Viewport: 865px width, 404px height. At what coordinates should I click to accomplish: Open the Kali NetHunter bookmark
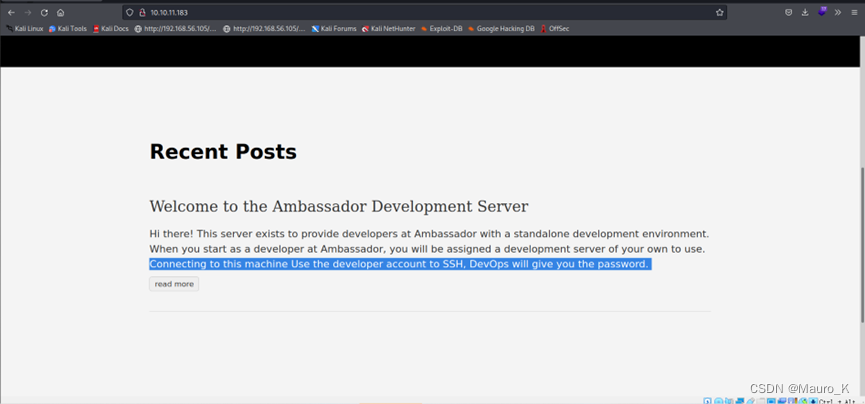click(x=388, y=29)
